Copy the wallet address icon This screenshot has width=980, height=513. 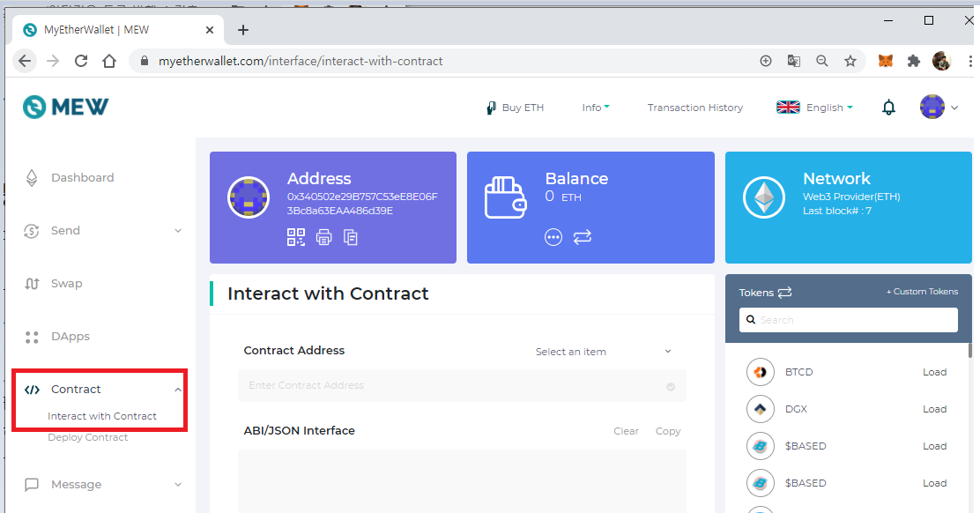pyautogui.click(x=351, y=237)
